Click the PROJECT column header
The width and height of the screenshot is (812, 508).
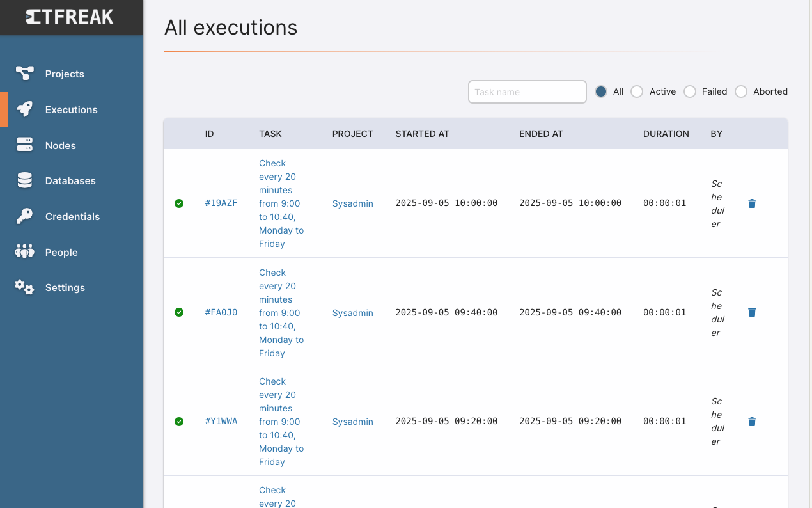pos(353,134)
